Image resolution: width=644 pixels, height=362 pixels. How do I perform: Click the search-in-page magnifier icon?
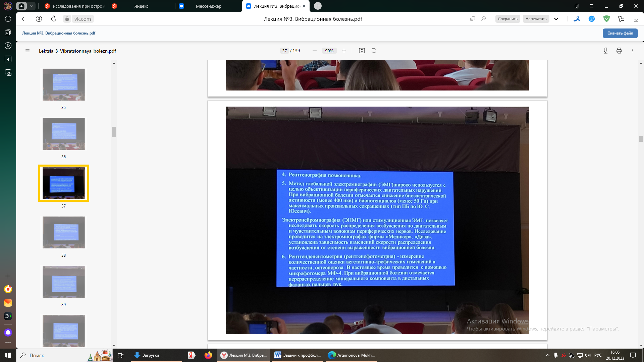coord(484,19)
